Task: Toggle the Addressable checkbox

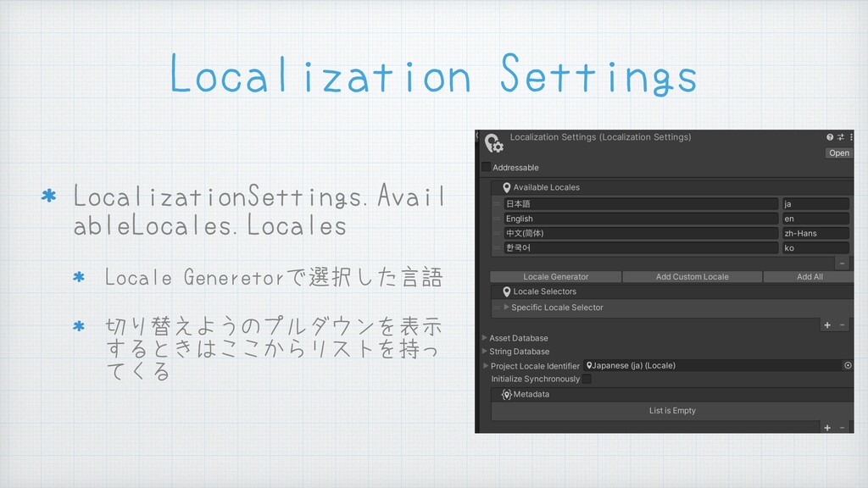Action: [x=486, y=167]
